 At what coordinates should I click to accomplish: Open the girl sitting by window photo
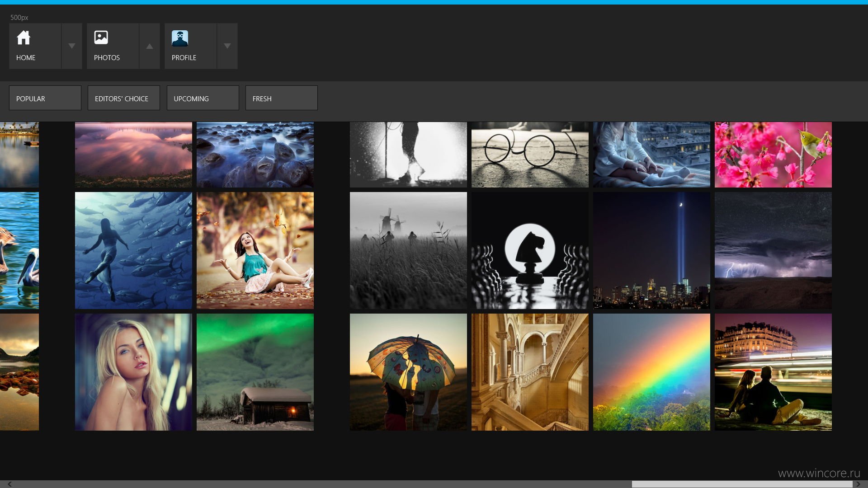pos(651,155)
